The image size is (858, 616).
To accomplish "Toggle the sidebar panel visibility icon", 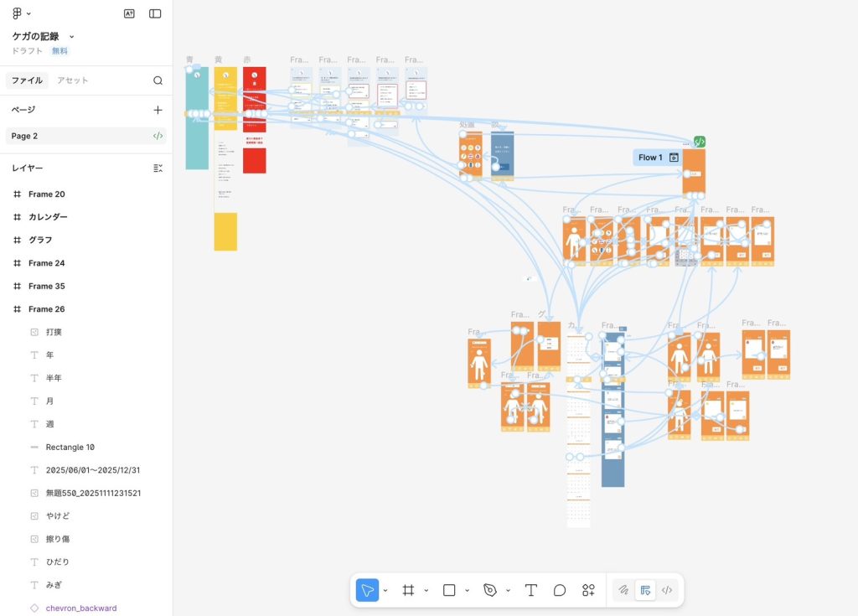I will coord(155,13).
